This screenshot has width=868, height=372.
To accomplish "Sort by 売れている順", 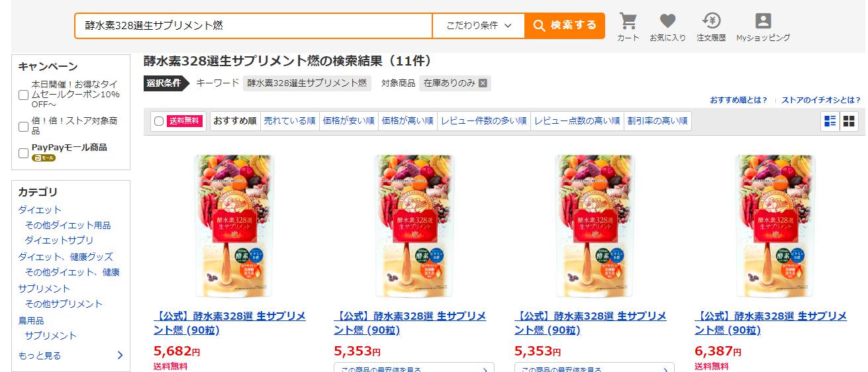I will click(x=289, y=121).
